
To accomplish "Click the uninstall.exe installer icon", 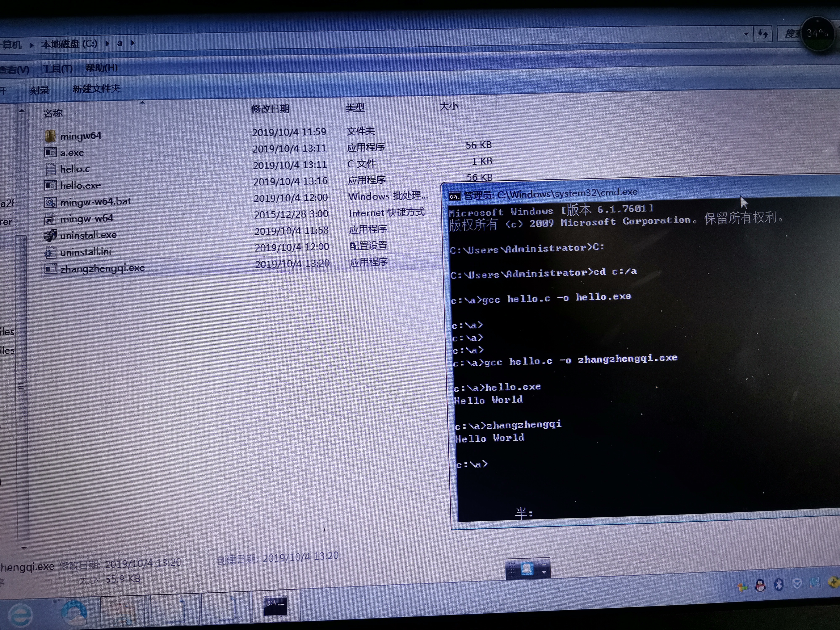I will (x=50, y=235).
